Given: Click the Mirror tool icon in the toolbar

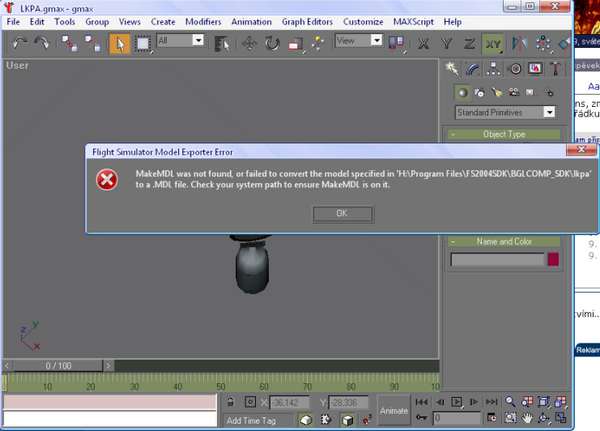Looking at the screenshot, I should [x=519, y=43].
